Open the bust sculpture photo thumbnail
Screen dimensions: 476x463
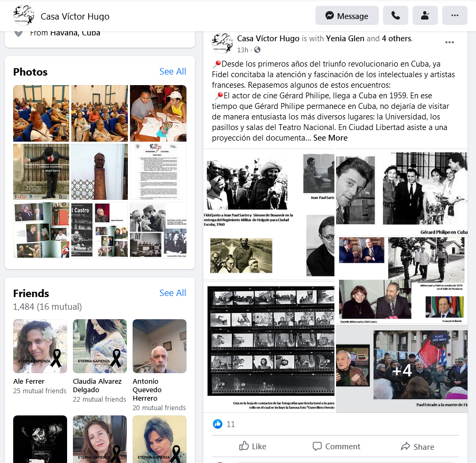coord(99,172)
